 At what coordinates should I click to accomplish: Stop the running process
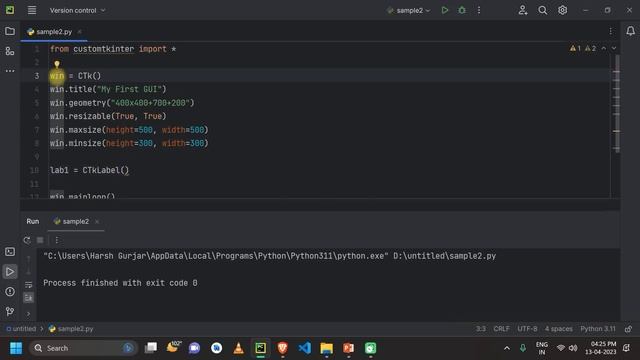click(x=40, y=240)
